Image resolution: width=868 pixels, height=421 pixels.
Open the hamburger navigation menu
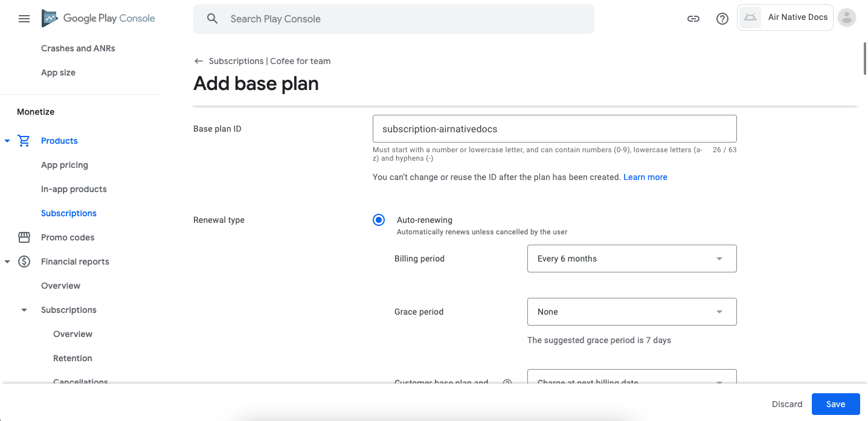click(x=24, y=19)
